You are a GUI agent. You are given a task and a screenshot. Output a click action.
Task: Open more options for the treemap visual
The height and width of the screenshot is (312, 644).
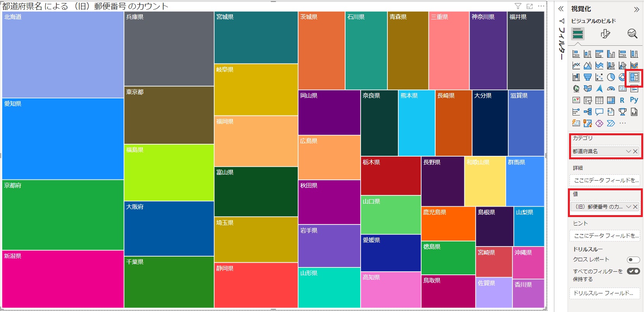point(541,6)
